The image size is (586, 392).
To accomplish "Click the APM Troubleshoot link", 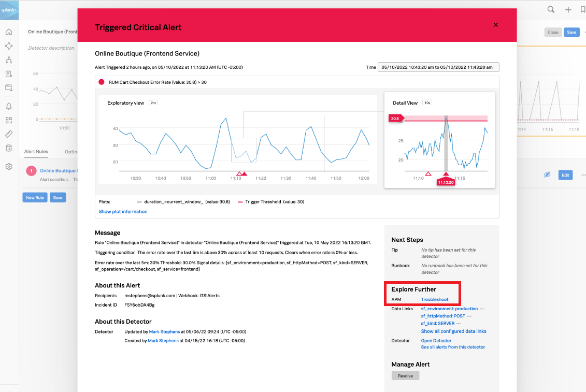I will pos(435,299).
